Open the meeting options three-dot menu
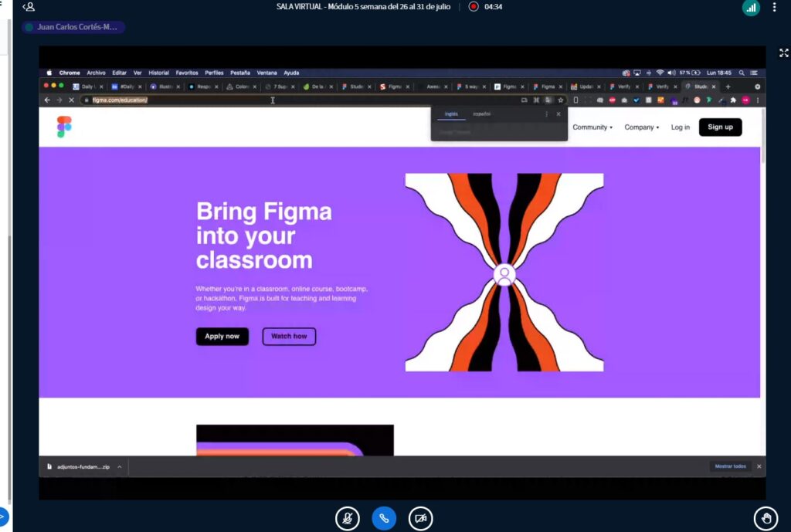 (x=774, y=7)
